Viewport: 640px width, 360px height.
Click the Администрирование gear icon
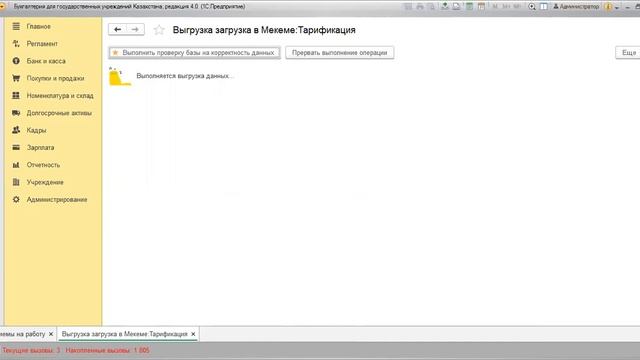tap(16, 200)
